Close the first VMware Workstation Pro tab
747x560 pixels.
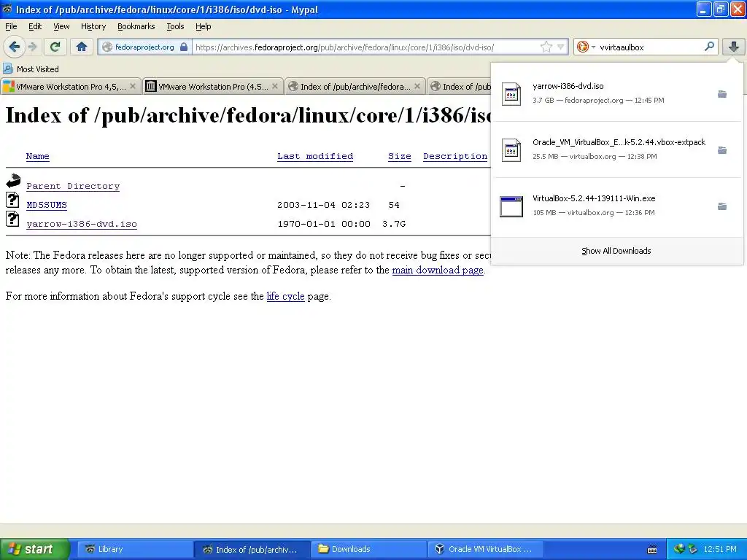coord(133,86)
